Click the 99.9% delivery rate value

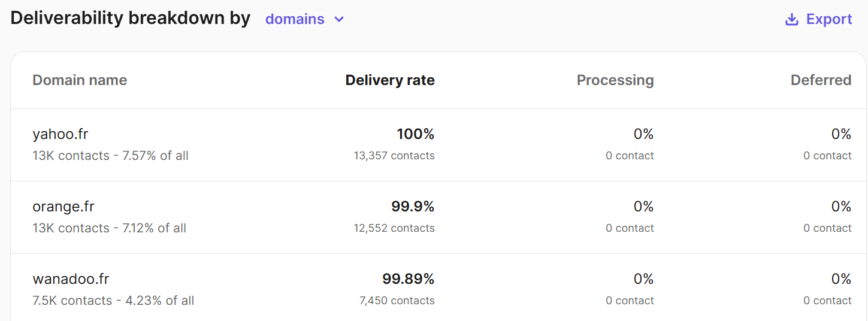pos(413,207)
